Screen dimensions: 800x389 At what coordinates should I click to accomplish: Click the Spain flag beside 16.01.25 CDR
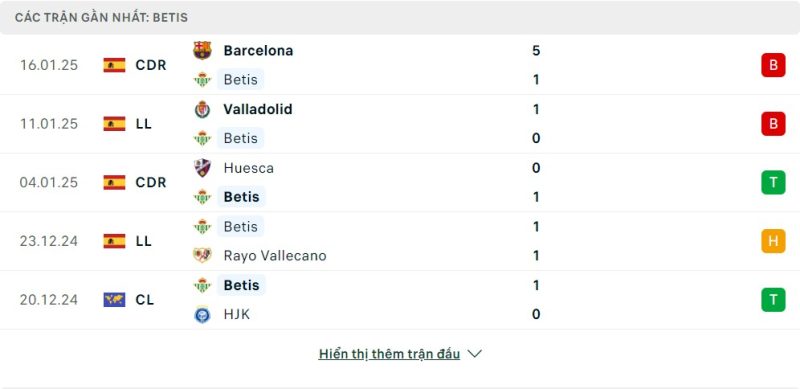pyautogui.click(x=114, y=65)
